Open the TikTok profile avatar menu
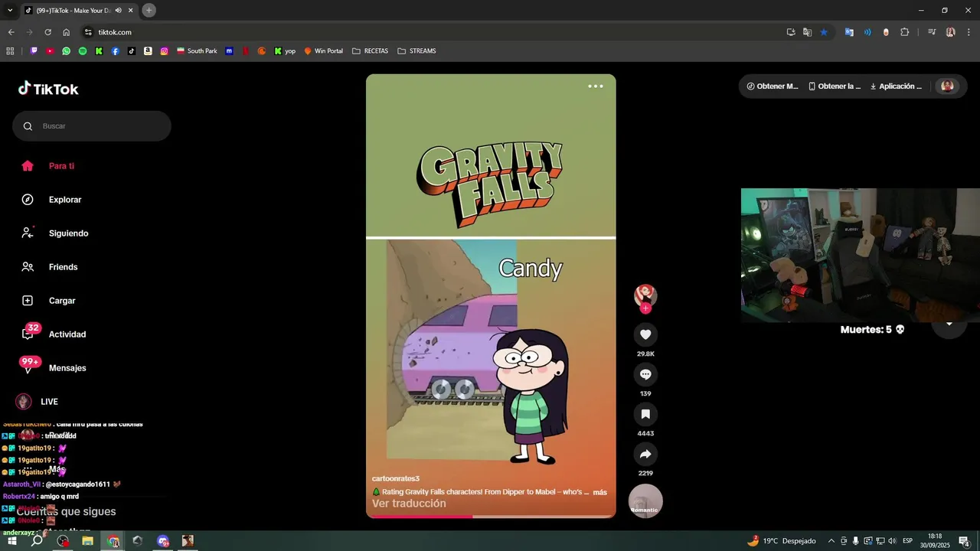 947,86
